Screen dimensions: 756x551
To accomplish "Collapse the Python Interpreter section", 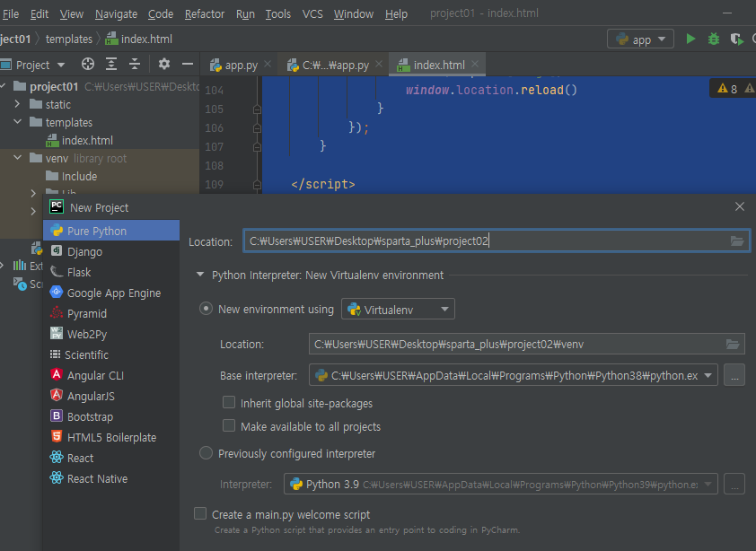I will [200, 275].
